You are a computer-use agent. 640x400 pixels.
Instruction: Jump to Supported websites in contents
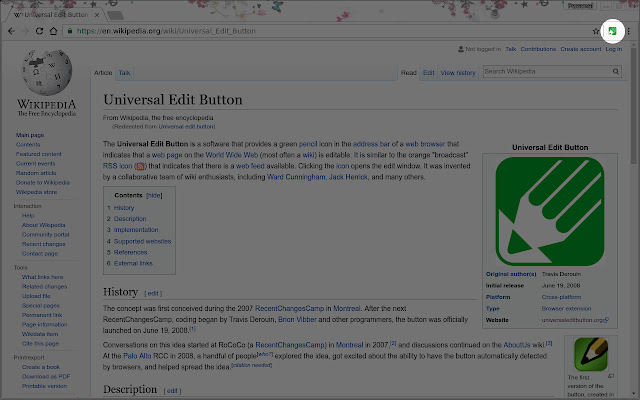(x=142, y=241)
